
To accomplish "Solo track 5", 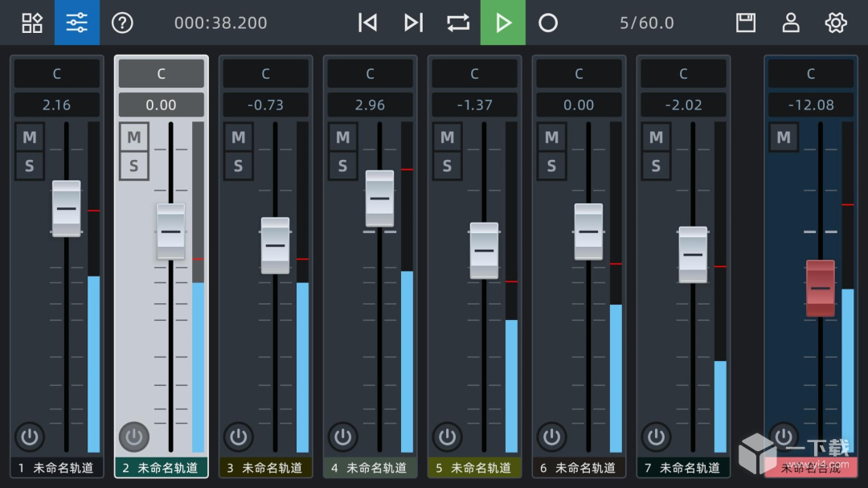I will (448, 166).
